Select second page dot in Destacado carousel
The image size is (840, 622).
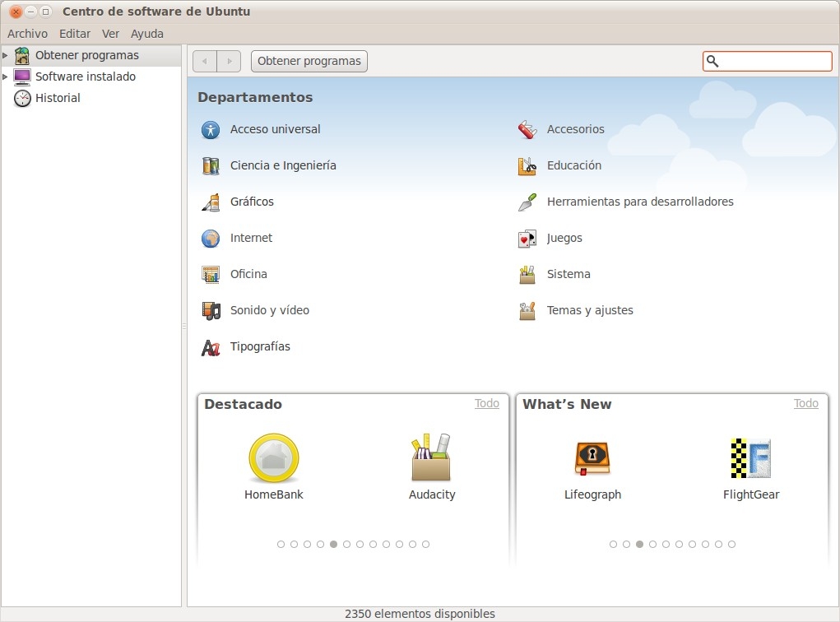click(294, 545)
